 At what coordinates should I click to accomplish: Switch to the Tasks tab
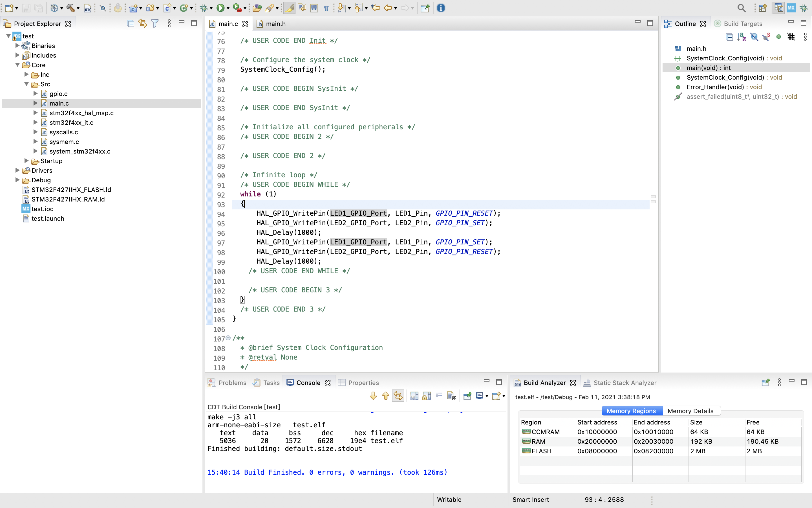(x=266, y=383)
